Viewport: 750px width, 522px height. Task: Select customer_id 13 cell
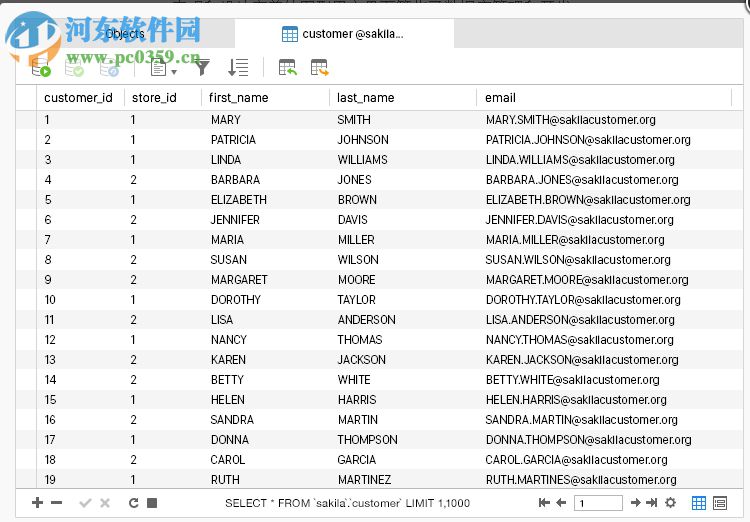pos(50,360)
